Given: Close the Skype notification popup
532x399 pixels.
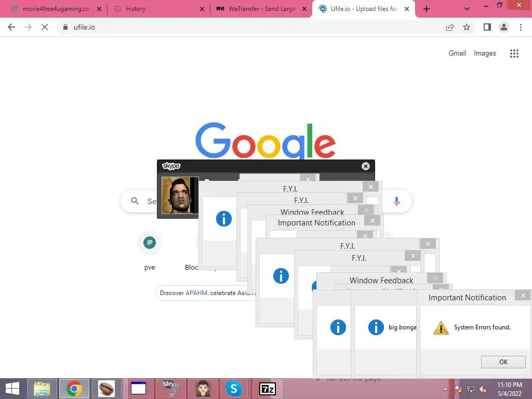Looking at the screenshot, I should pos(365,166).
